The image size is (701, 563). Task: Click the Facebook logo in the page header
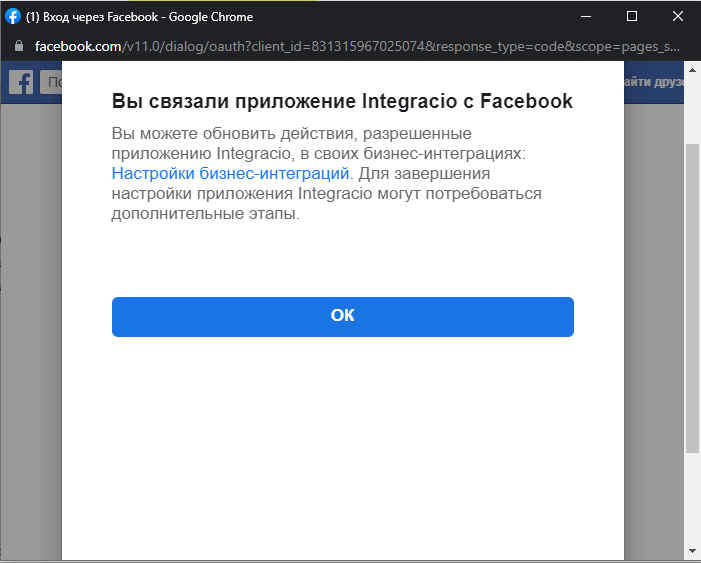point(21,82)
